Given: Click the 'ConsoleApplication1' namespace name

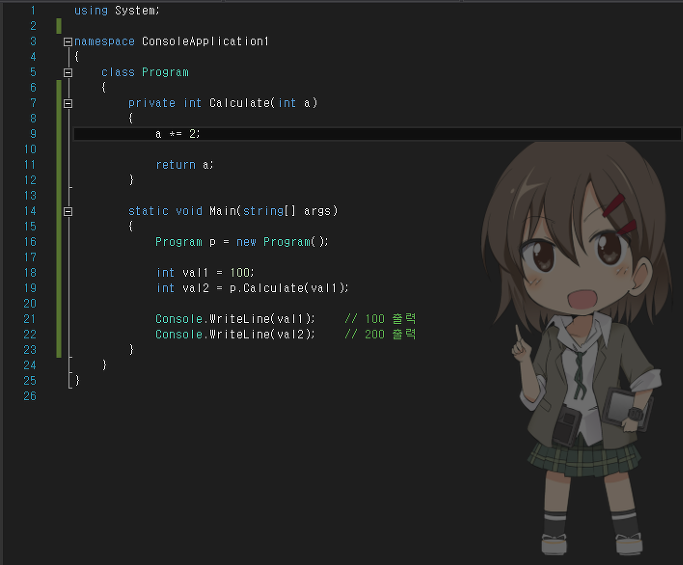Looking at the screenshot, I should [x=205, y=41].
